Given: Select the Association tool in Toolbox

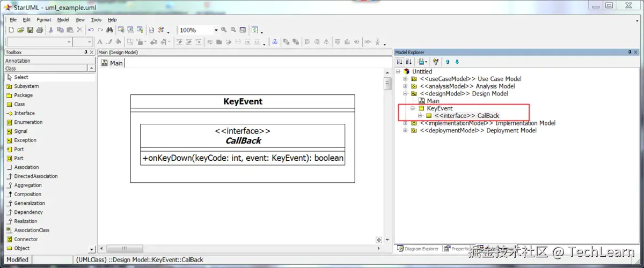Looking at the screenshot, I should [50, 167].
